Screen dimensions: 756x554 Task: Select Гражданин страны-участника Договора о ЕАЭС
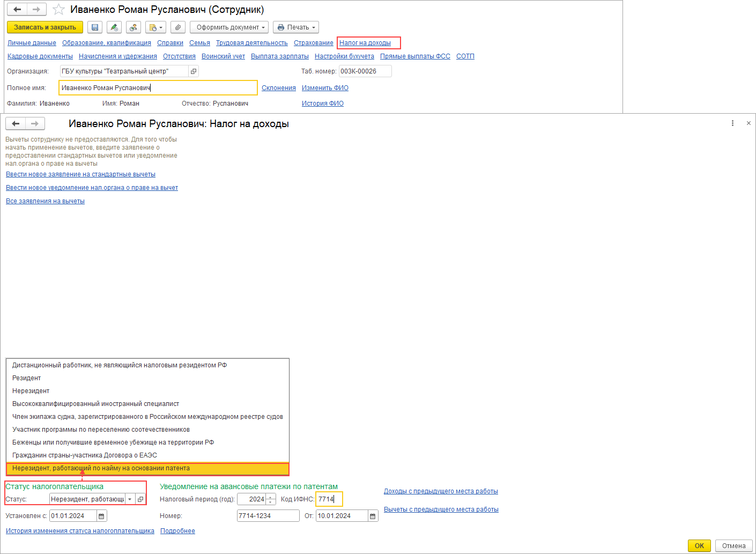pos(147,455)
